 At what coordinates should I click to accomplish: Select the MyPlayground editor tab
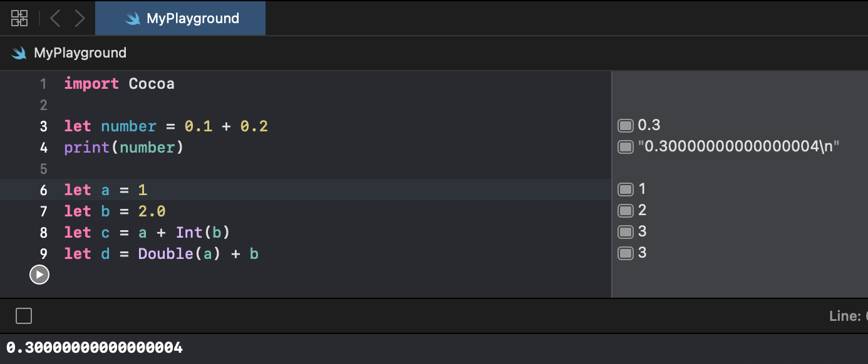[180, 18]
